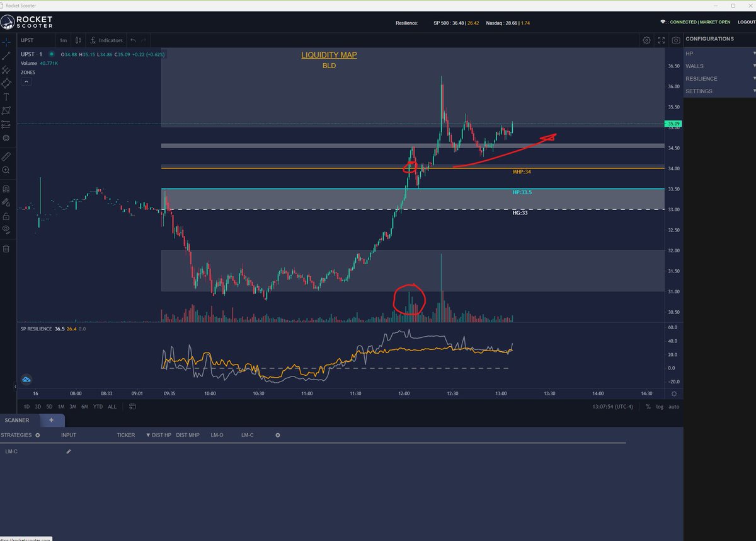The image size is (756, 541).
Task: Click the 35.09 current price label
Action: click(673, 124)
